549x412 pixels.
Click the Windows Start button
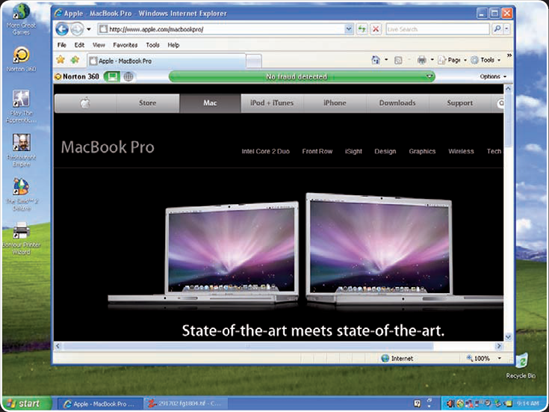26,404
